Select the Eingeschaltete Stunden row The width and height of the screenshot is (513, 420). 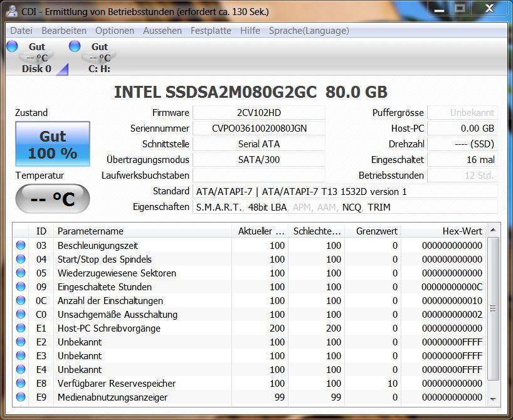coord(250,287)
